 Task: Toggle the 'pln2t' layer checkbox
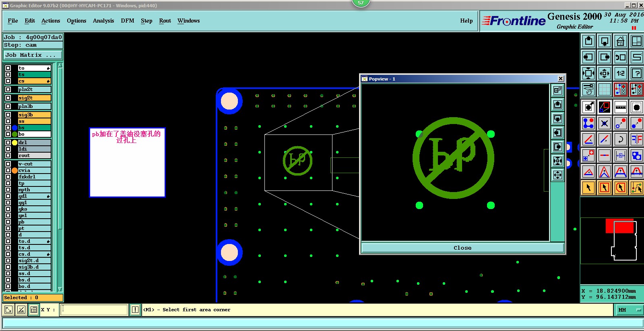[x=8, y=89]
